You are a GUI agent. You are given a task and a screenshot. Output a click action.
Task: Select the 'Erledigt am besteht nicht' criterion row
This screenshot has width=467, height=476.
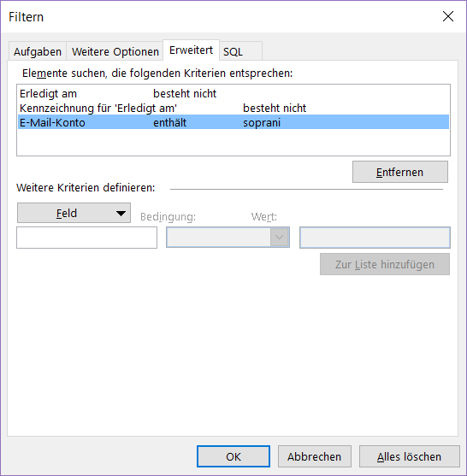point(233,93)
